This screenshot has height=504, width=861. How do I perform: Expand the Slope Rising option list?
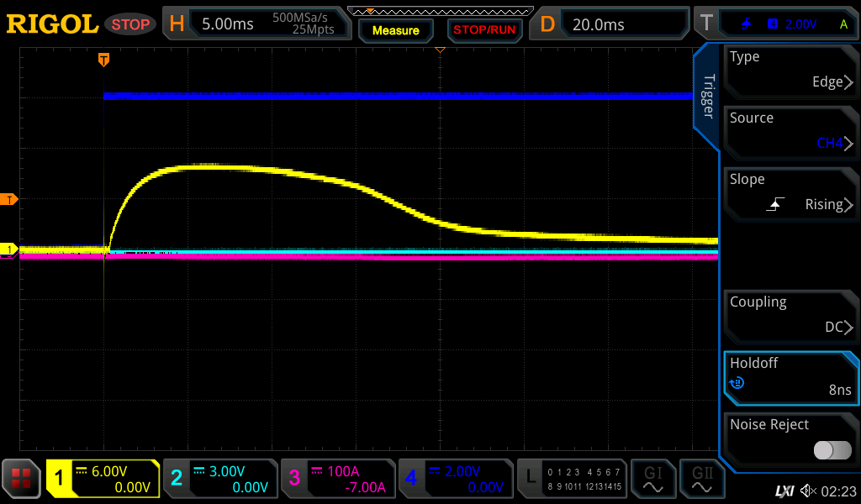(790, 193)
